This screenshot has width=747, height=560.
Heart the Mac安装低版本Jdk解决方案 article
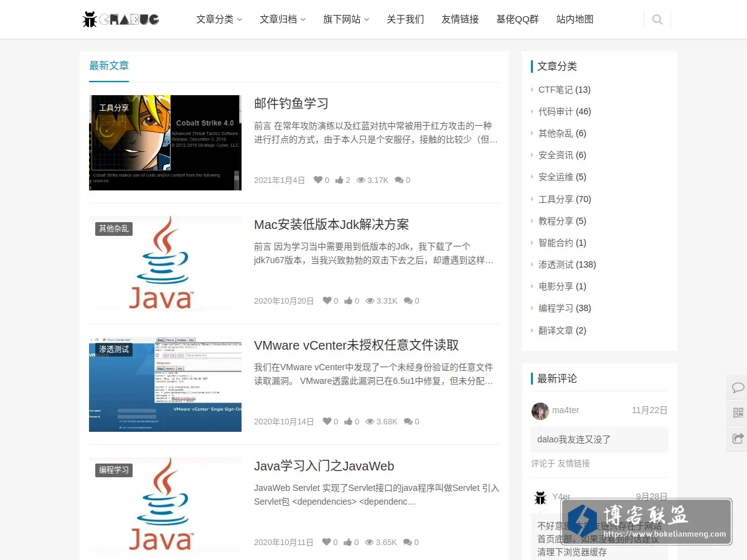[x=327, y=301]
